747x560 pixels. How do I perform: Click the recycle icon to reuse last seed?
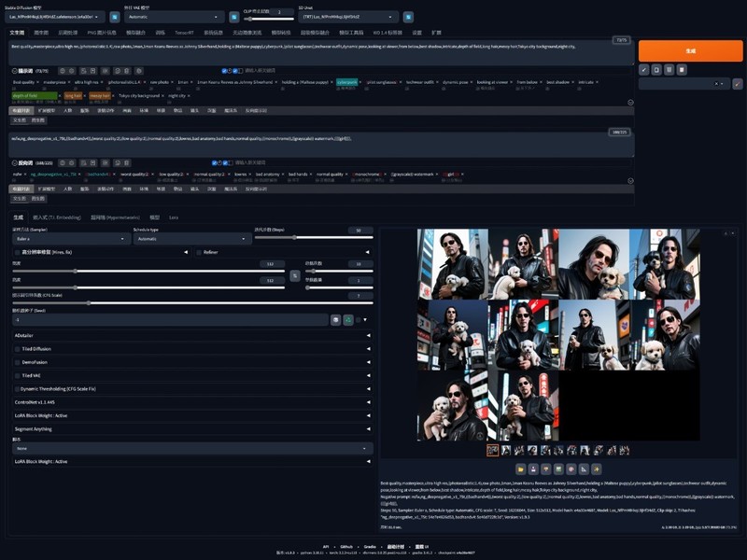coord(346,320)
